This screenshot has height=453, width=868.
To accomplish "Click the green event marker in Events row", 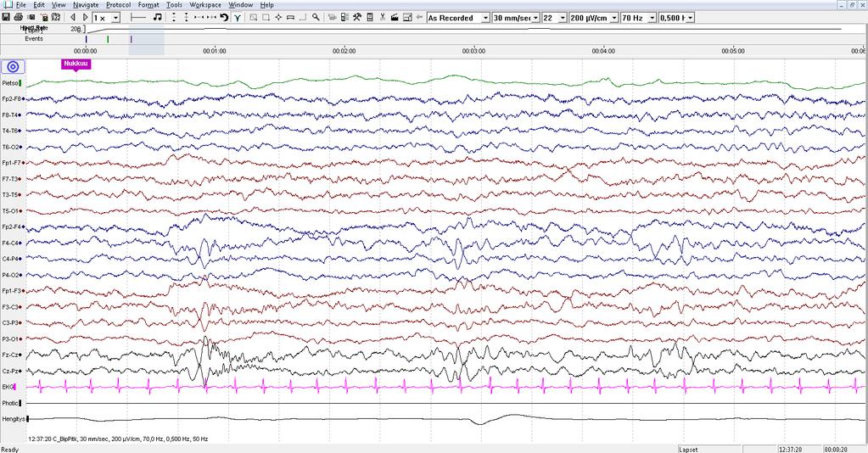I will pos(108,39).
